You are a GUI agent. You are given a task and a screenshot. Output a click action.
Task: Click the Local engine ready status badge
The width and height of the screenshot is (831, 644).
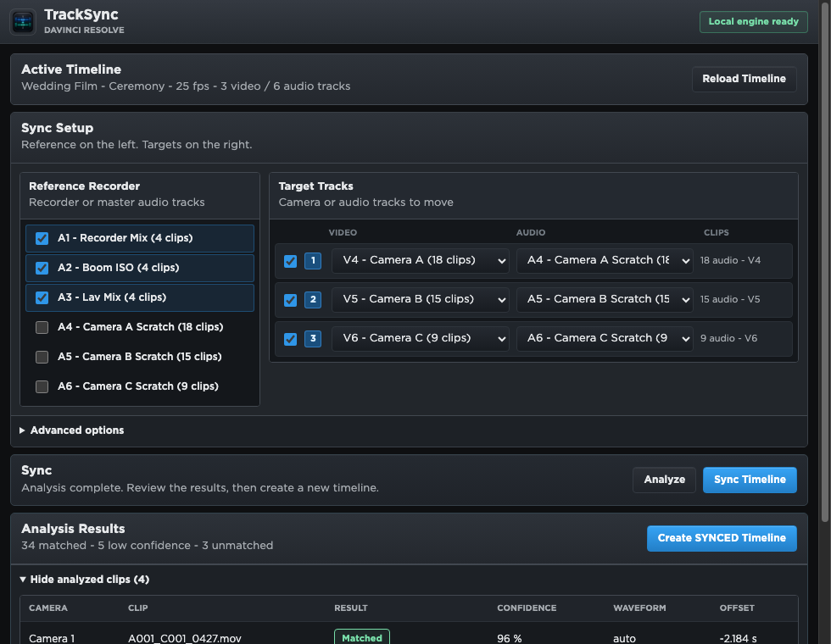tap(753, 22)
